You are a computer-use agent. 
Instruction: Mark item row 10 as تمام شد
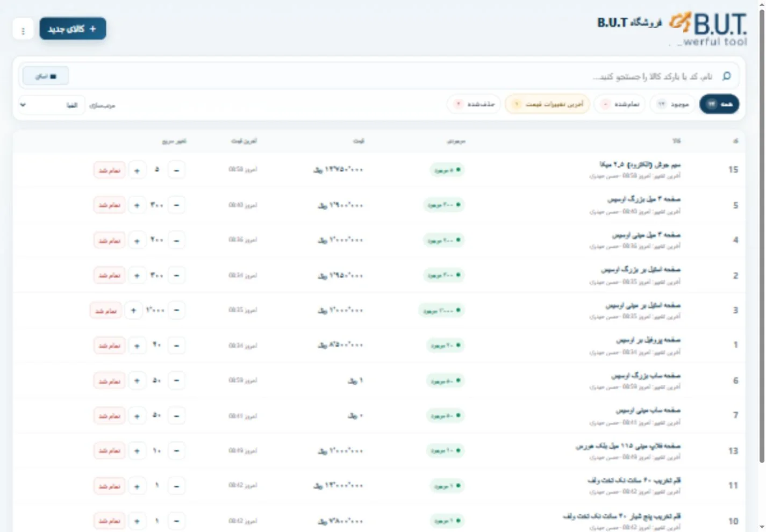coord(109,521)
